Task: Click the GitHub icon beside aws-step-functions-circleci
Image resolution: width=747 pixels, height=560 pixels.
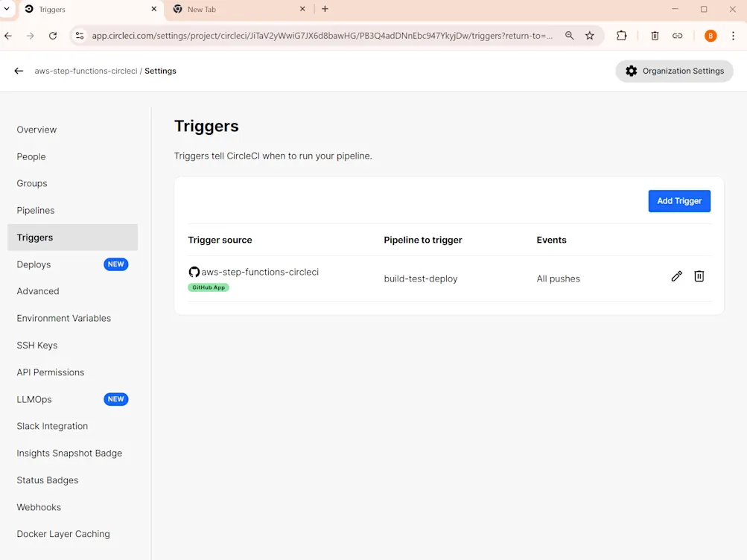Action: coord(194,272)
